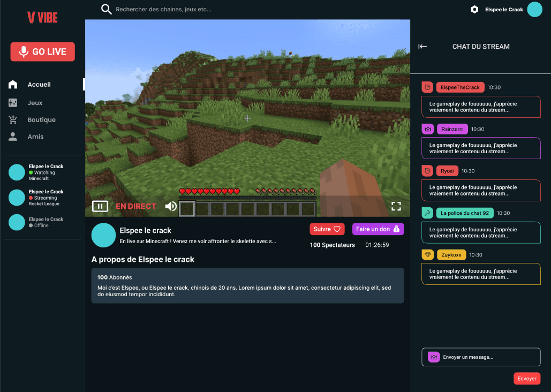Click the A propos de Elspee le crack heading

tap(142, 259)
